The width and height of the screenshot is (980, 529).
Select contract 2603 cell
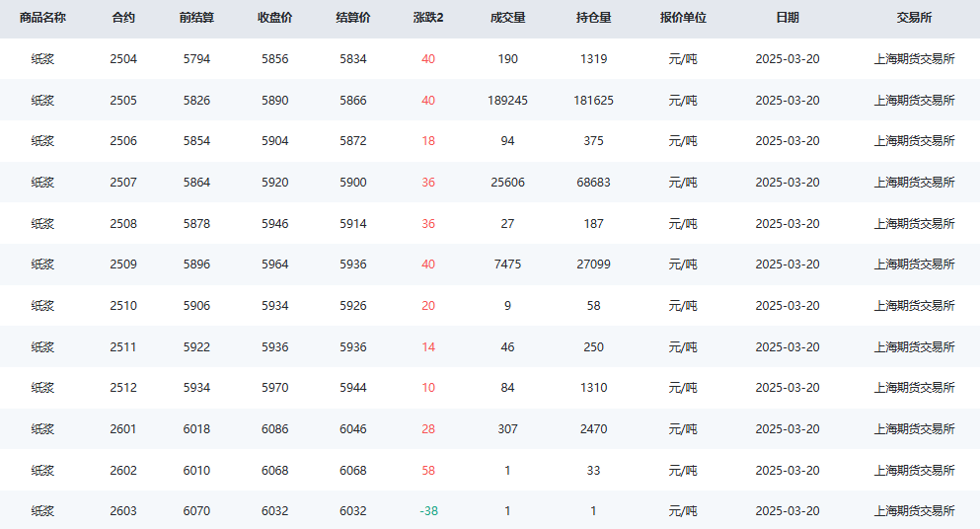point(123,511)
